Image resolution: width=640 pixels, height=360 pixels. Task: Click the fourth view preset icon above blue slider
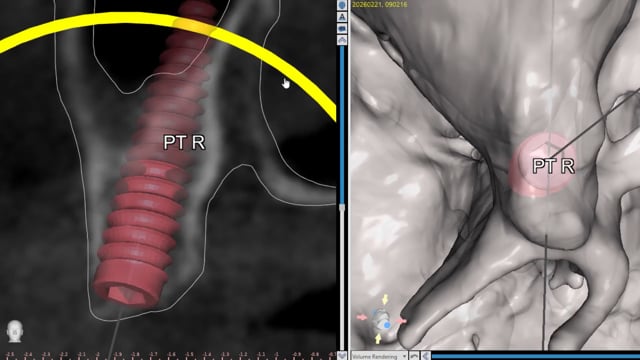point(342,40)
